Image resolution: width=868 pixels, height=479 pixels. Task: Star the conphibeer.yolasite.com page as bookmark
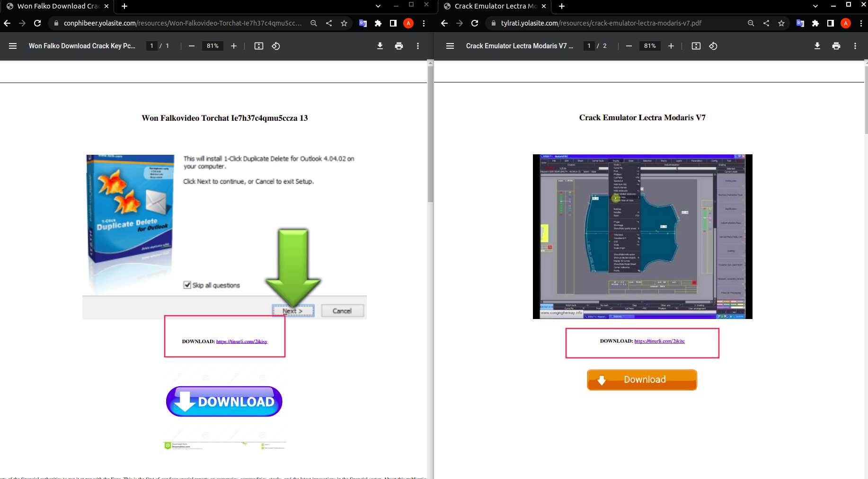click(344, 23)
